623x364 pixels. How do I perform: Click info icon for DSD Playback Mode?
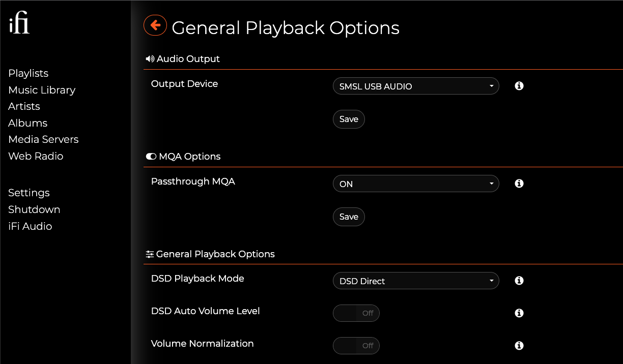[x=519, y=281]
